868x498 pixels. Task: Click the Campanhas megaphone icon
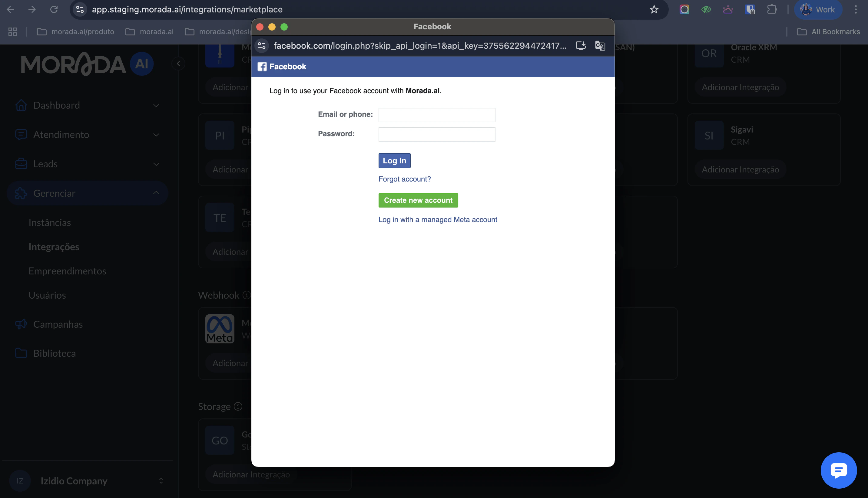click(x=21, y=324)
